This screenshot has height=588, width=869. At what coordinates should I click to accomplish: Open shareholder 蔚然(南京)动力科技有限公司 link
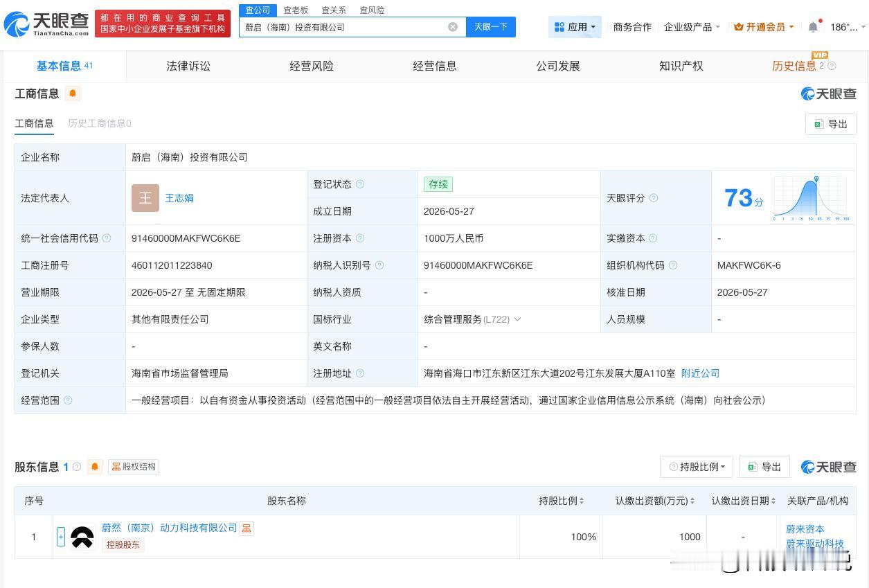click(170, 528)
